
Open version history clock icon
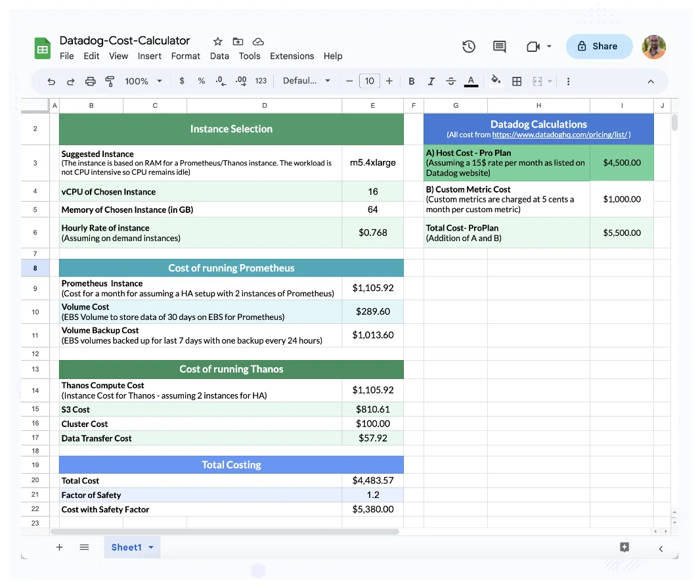pos(469,47)
